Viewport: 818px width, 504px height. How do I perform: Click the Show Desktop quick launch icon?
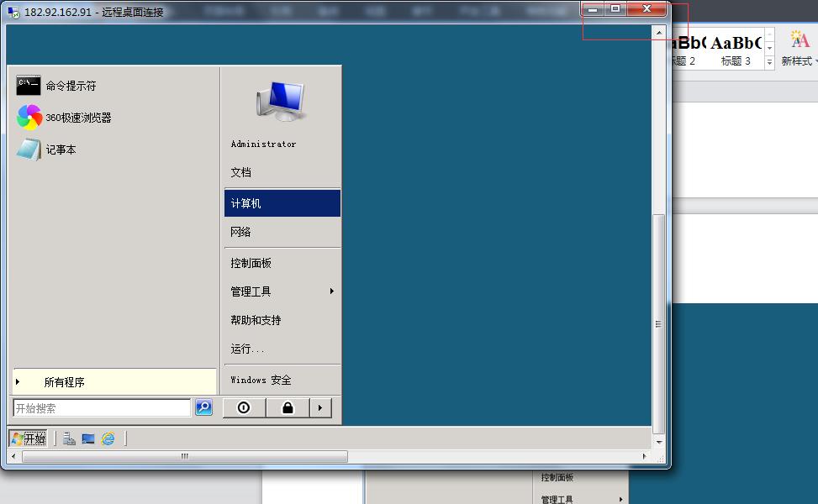pos(88,438)
